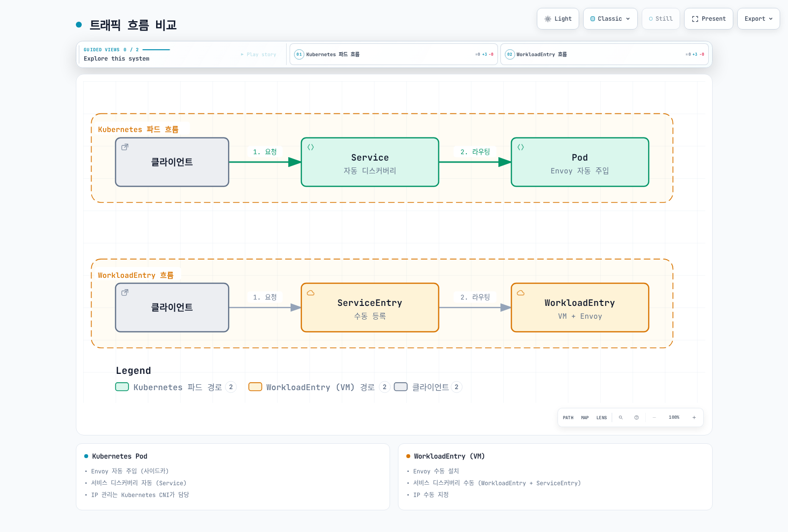
Task: Open the Classic style dropdown
Action: (610, 19)
